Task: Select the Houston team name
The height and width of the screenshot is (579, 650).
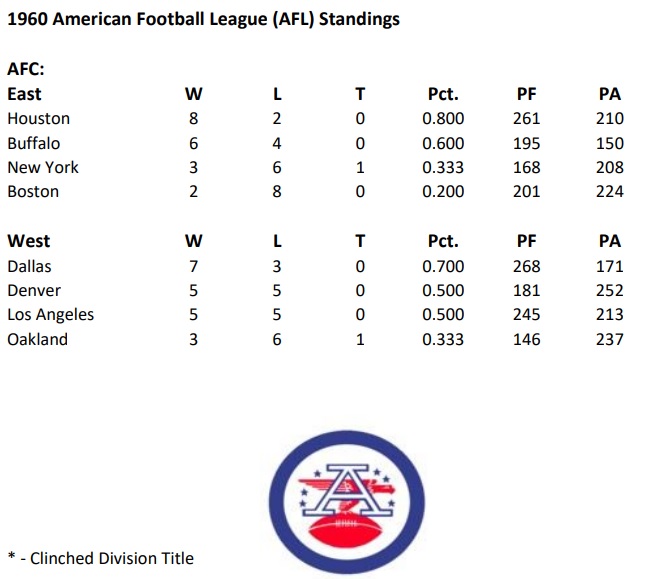Action: (x=38, y=118)
